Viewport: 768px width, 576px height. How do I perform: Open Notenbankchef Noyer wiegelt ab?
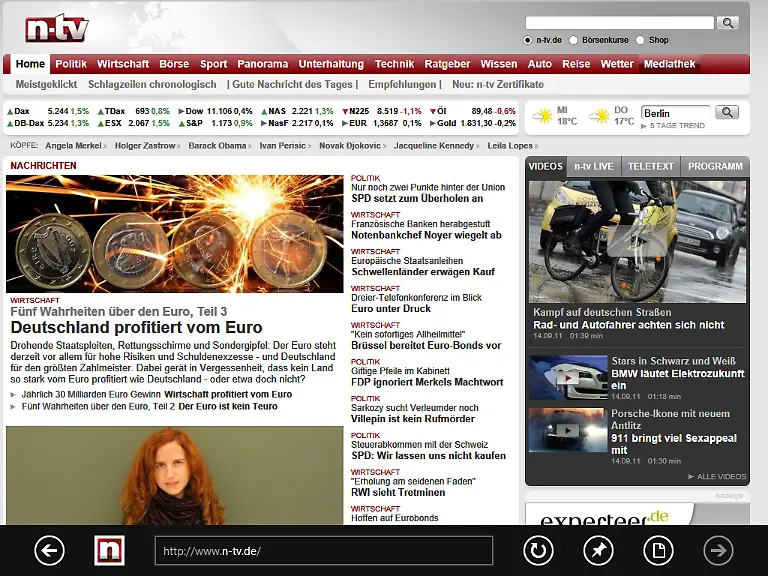(x=426, y=235)
